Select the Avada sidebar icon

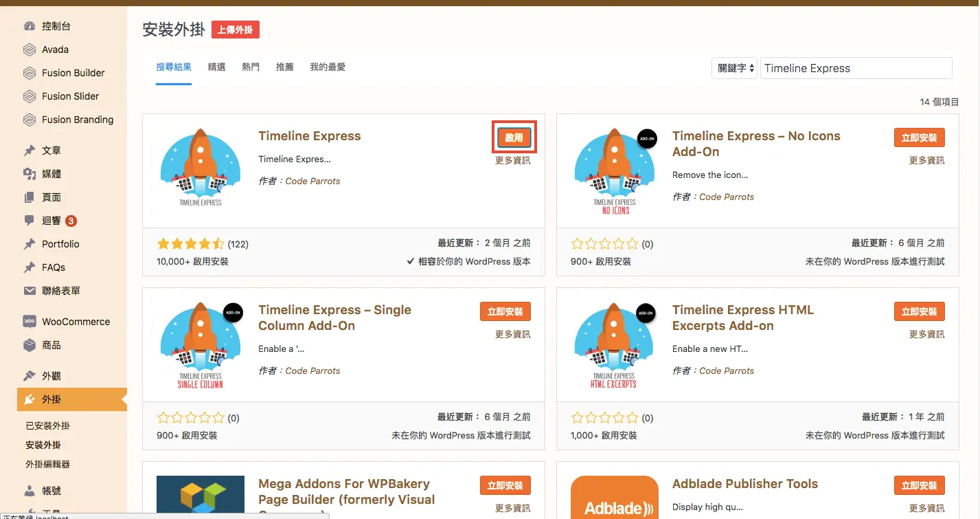(x=30, y=49)
